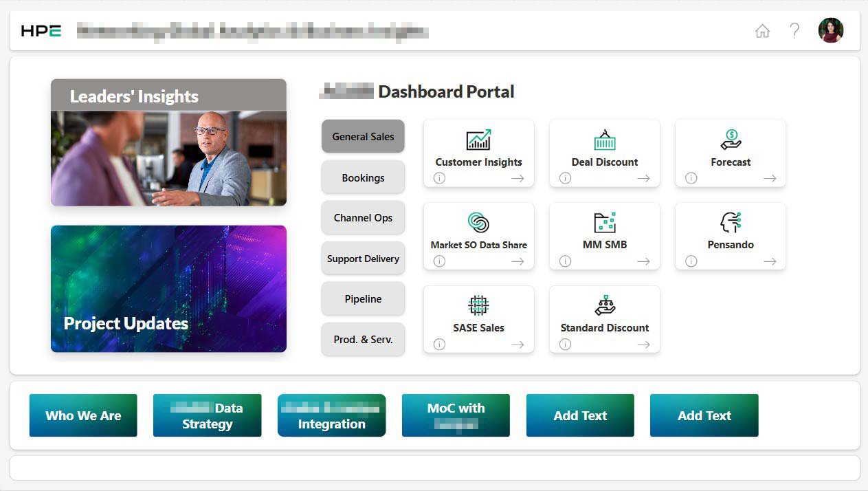Show info for Customer Insights
The image size is (868, 491).
click(439, 178)
